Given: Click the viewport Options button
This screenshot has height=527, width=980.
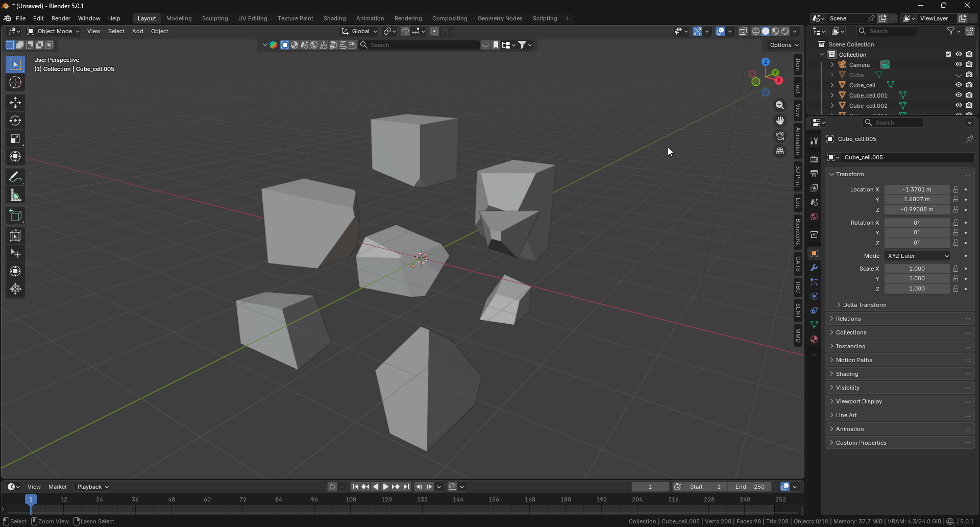Looking at the screenshot, I should point(783,45).
